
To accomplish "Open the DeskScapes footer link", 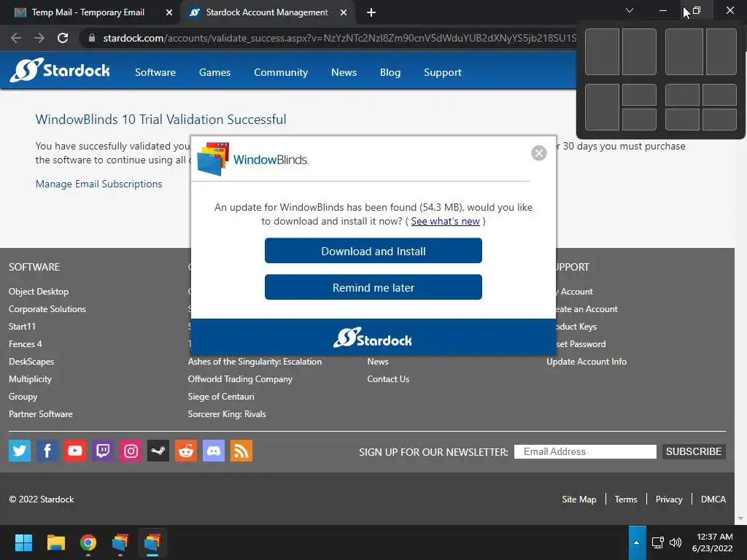I will tap(31, 362).
